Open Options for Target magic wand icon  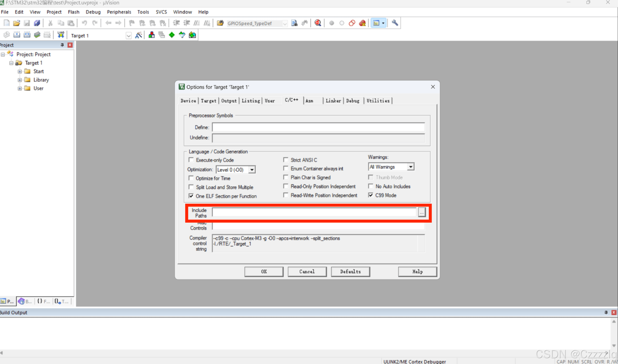click(139, 35)
